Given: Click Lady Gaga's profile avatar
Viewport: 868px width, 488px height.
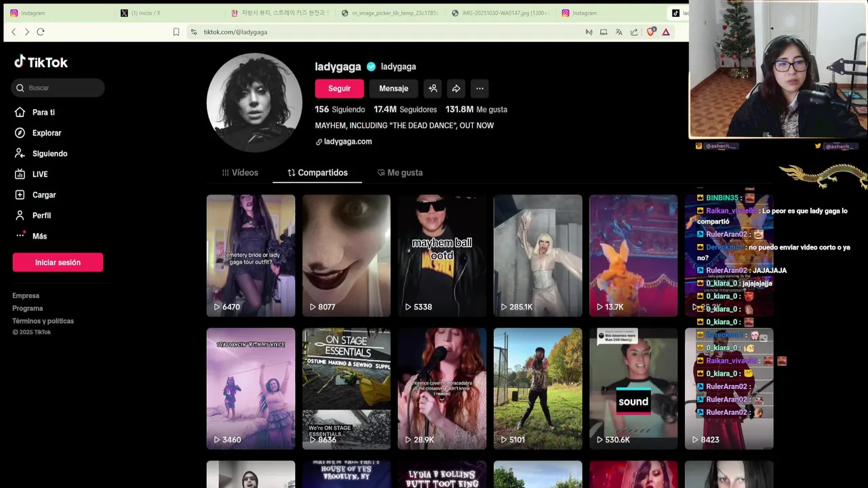Looking at the screenshot, I should pyautogui.click(x=254, y=102).
